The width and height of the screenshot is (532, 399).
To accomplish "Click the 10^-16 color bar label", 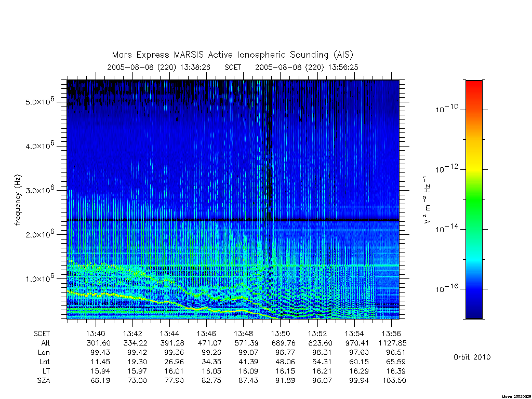I will tap(447, 288).
